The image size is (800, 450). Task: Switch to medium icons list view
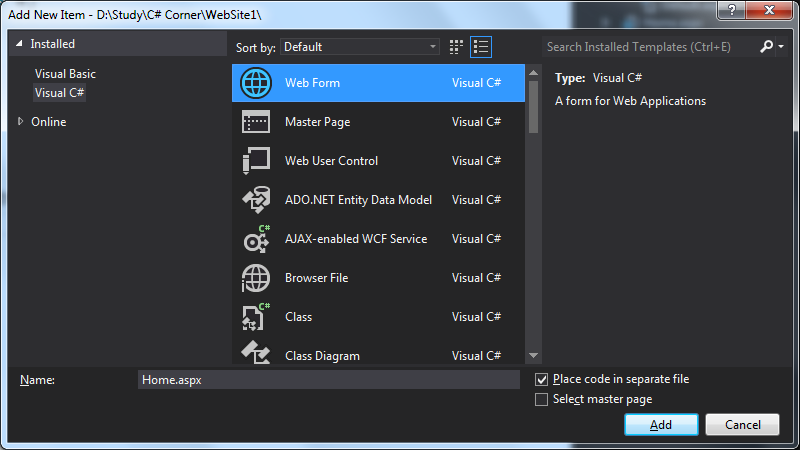tap(481, 47)
